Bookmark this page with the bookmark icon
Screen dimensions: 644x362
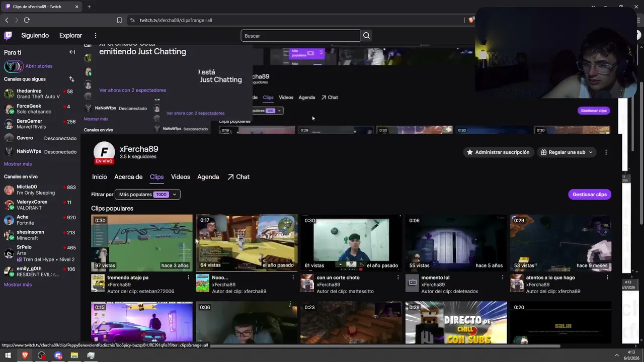[x=119, y=20]
